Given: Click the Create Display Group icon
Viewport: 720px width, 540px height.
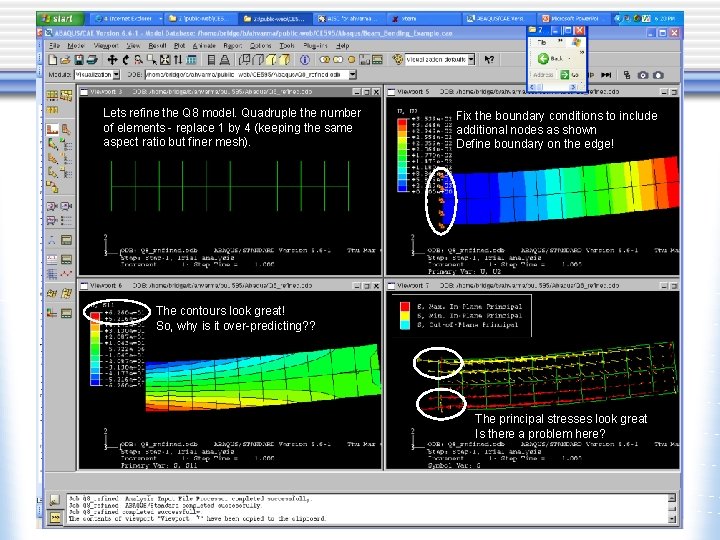Looking at the screenshot, I should [365, 59].
